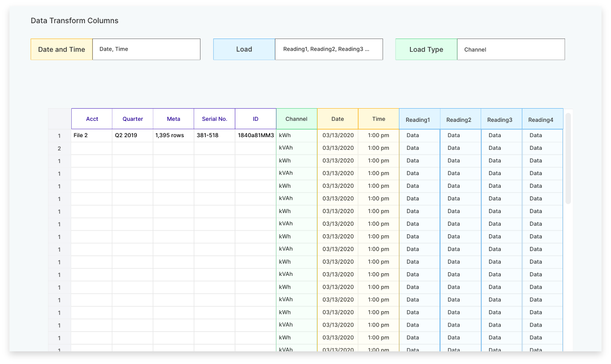Select the Reading4 column header
This screenshot has width=611, height=364.
click(542, 120)
